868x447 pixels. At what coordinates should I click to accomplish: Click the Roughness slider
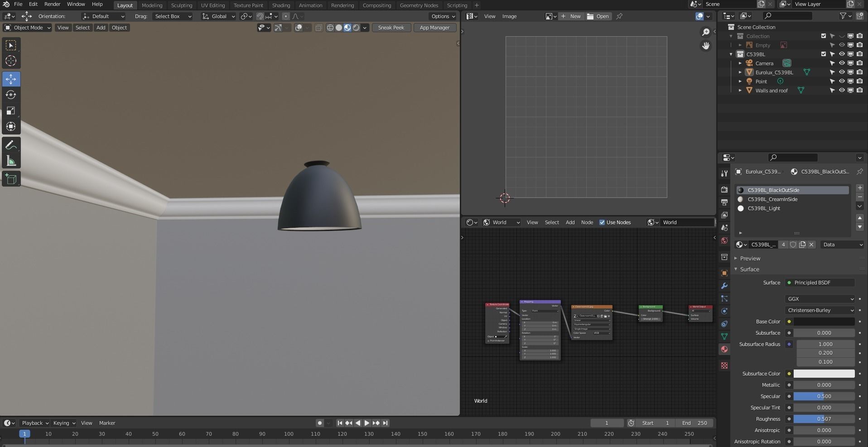[824, 419]
